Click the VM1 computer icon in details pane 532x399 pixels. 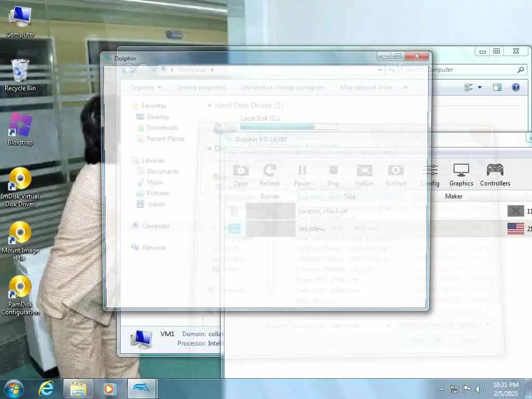coord(141,339)
